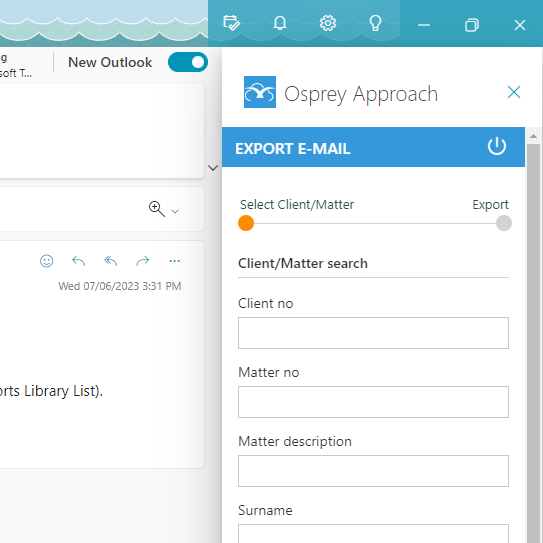Image resolution: width=543 pixels, height=543 pixels.
Task: Toggle the New Outlook switch off
Action: point(188,62)
